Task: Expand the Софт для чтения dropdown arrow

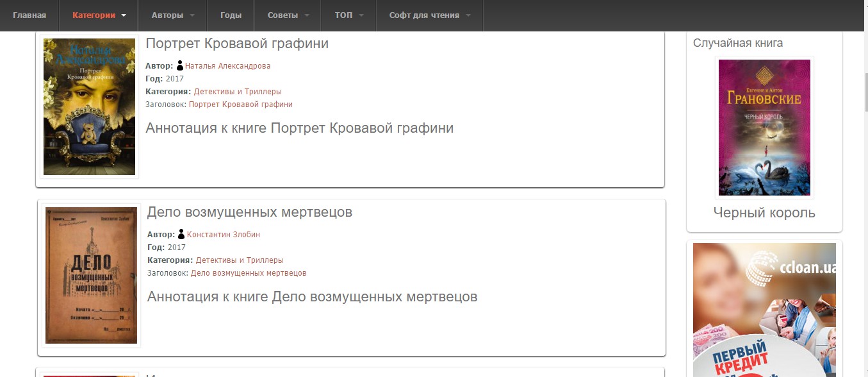Action: point(468,15)
